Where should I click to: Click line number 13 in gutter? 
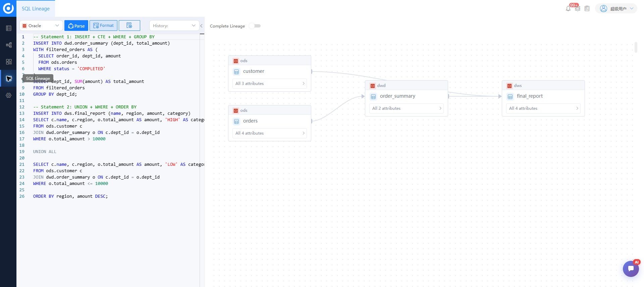click(22, 113)
